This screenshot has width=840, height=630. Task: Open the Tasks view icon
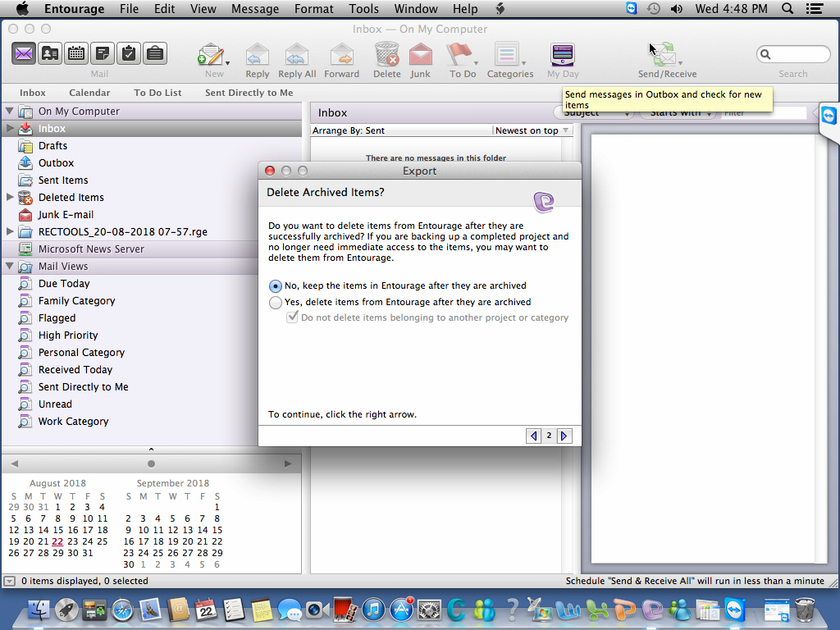click(129, 53)
